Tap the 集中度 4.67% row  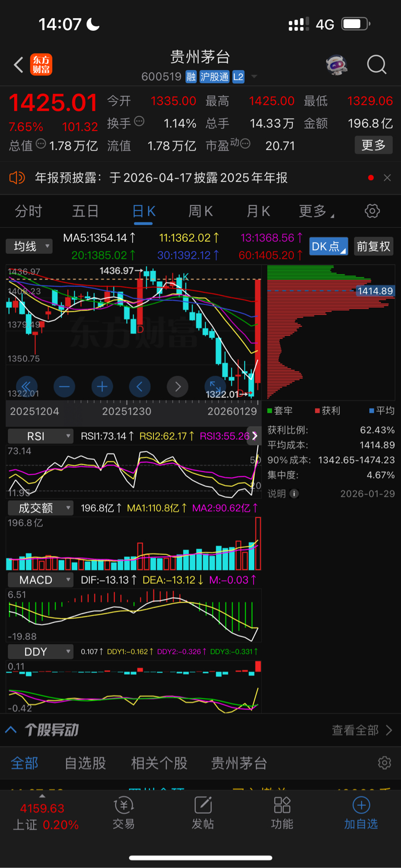331,475
